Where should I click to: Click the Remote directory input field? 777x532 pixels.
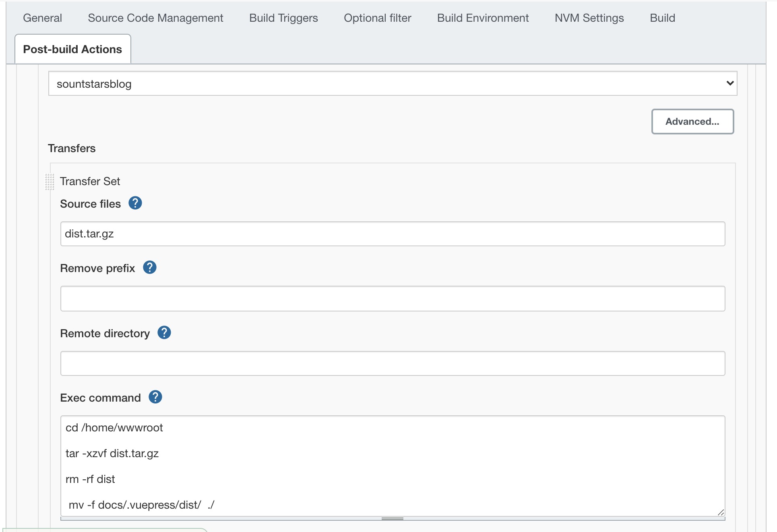click(x=393, y=363)
